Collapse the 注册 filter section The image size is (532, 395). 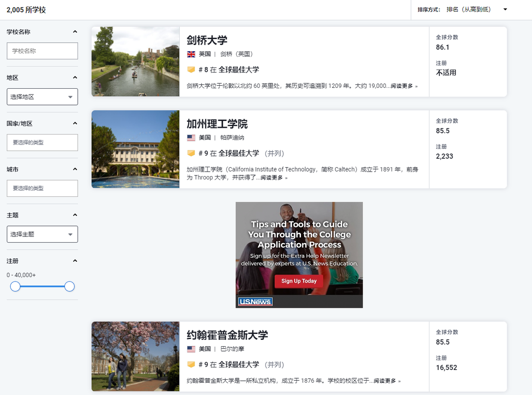pos(75,261)
